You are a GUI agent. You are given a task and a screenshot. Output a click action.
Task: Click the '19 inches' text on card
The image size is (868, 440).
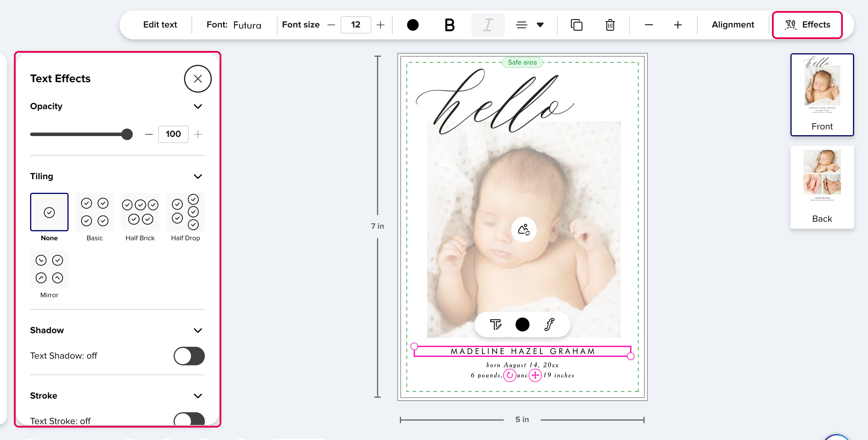point(559,375)
